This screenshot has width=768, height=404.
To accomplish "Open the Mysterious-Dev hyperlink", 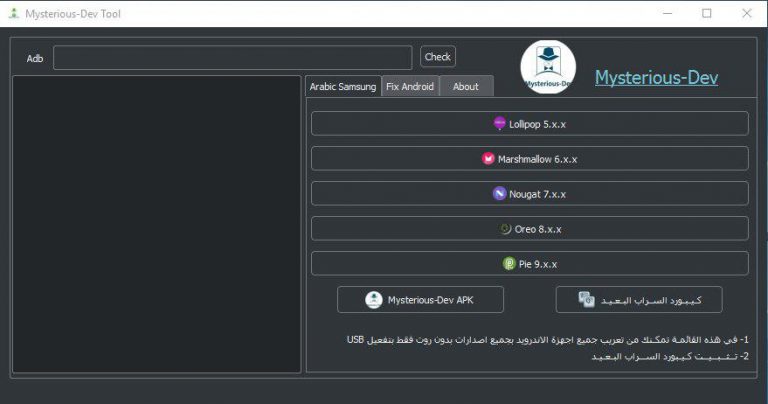I will (656, 78).
